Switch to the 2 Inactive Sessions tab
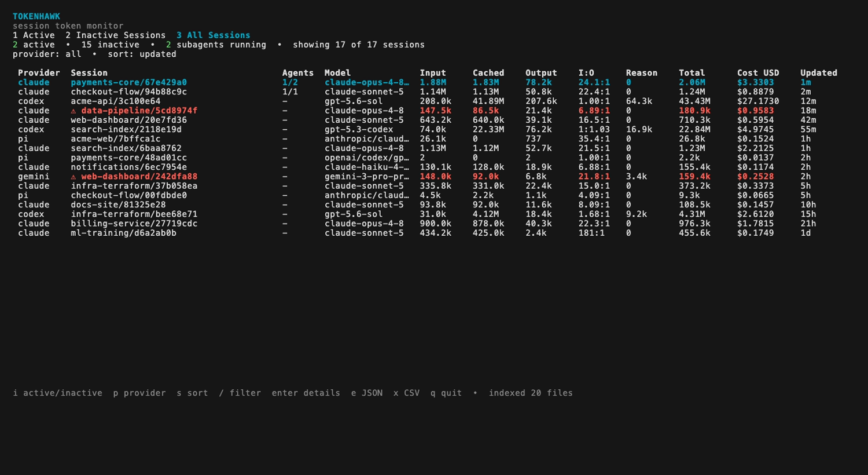868x475 pixels. pyautogui.click(x=115, y=35)
